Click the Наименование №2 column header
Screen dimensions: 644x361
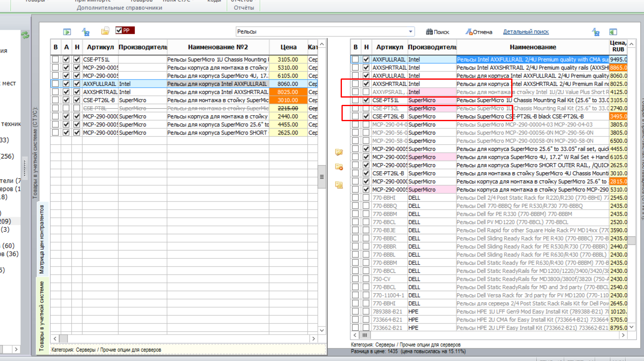point(218,47)
